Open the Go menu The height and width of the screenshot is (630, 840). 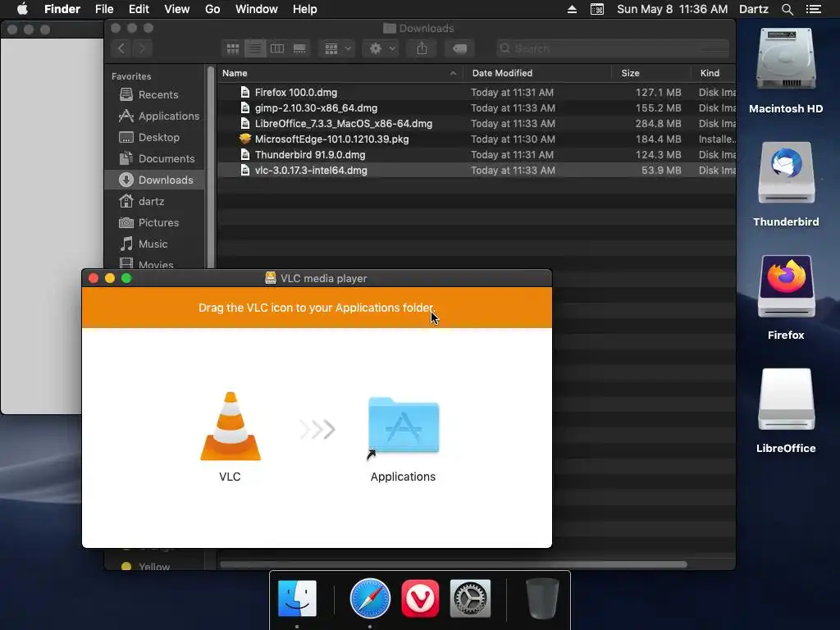click(212, 9)
